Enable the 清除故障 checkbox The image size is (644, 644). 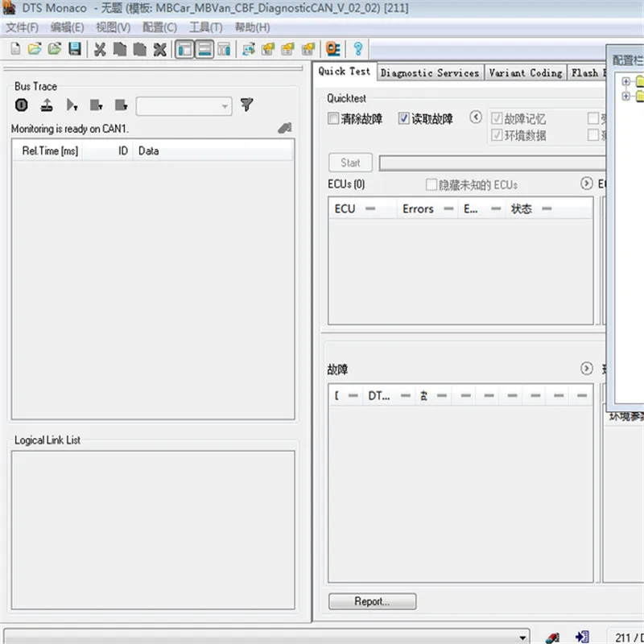click(333, 118)
